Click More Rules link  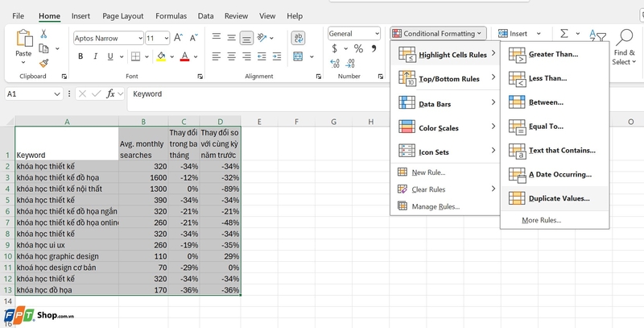[x=541, y=220]
